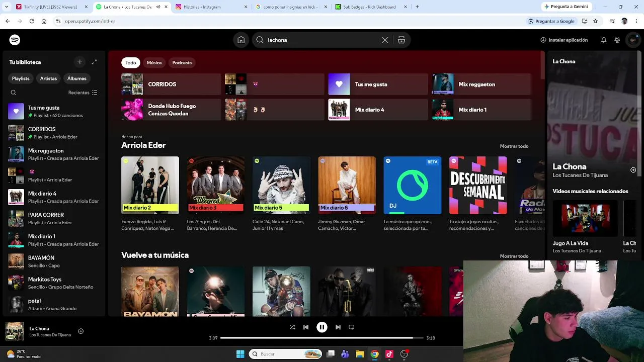Filter library by Playlists
644x362 pixels.
point(21,78)
